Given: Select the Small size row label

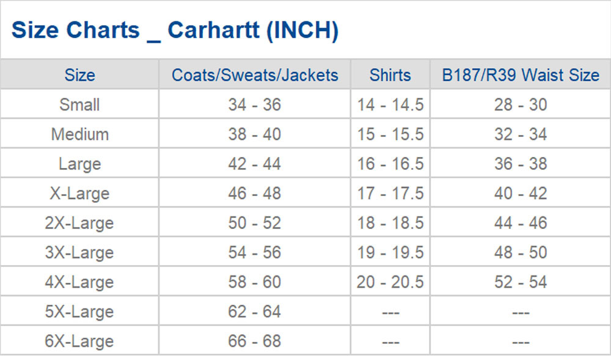Looking at the screenshot, I should (79, 104).
